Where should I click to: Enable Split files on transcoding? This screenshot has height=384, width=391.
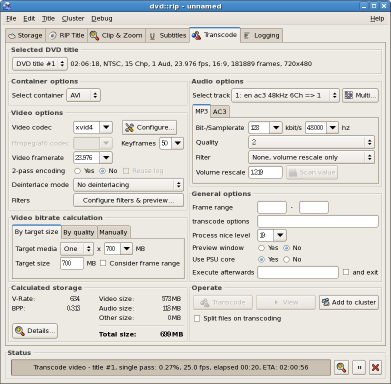197,318
